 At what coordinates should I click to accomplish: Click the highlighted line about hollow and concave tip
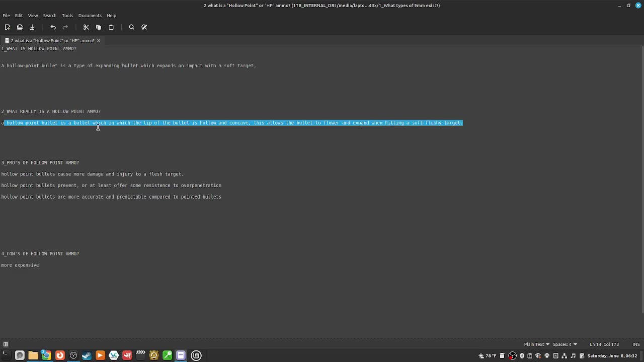coord(232,123)
